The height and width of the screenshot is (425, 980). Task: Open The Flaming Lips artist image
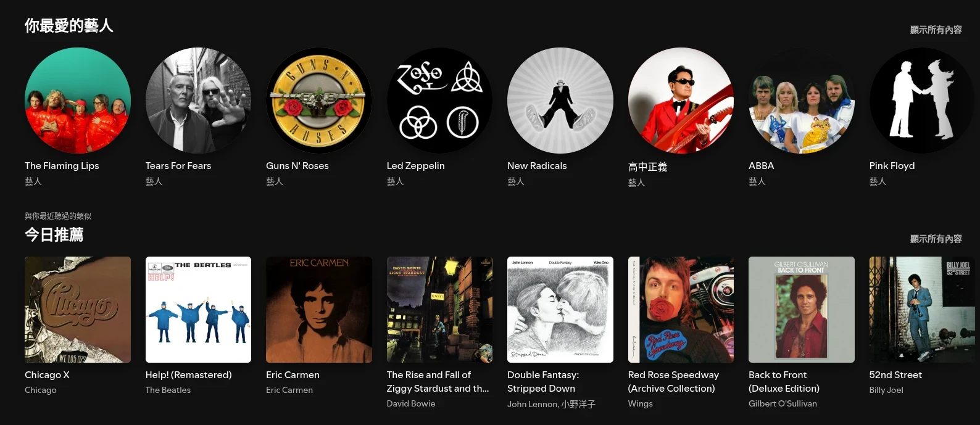(x=78, y=101)
